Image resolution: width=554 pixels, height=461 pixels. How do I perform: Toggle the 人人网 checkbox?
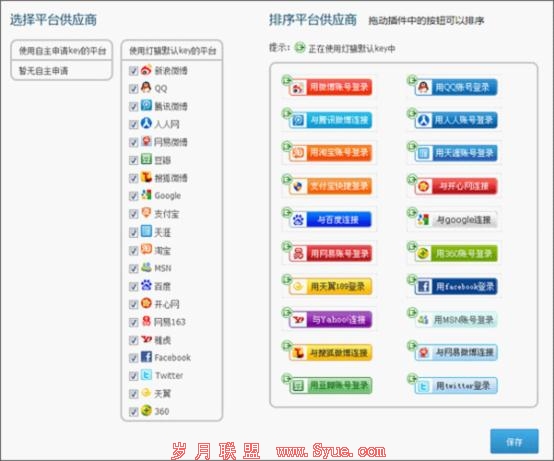[x=133, y=125]
